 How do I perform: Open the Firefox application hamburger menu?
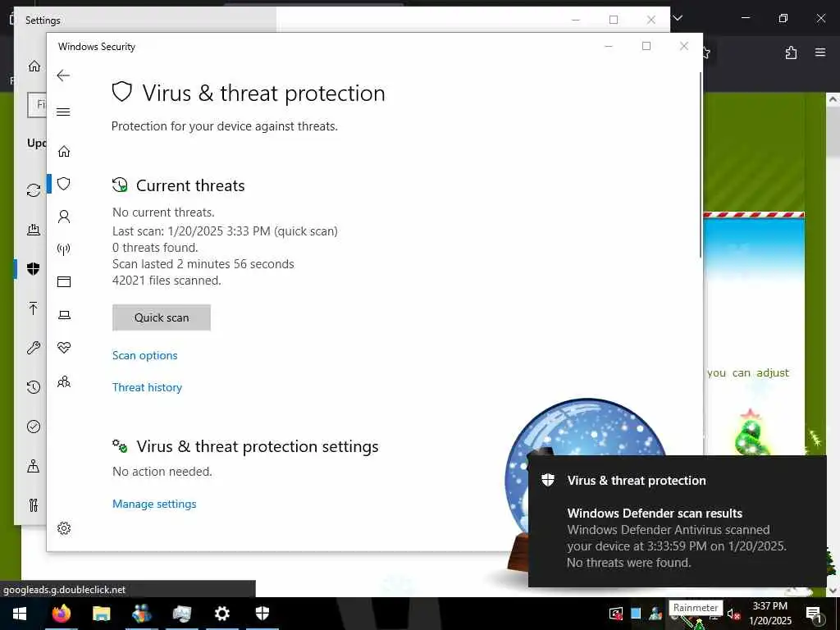[x=820, y=52]
